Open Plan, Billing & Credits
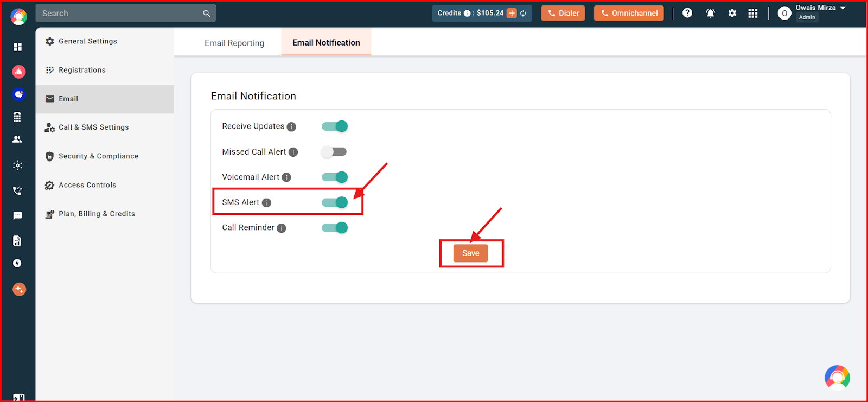This screenshot has height=402, width=868. (105, 214)
